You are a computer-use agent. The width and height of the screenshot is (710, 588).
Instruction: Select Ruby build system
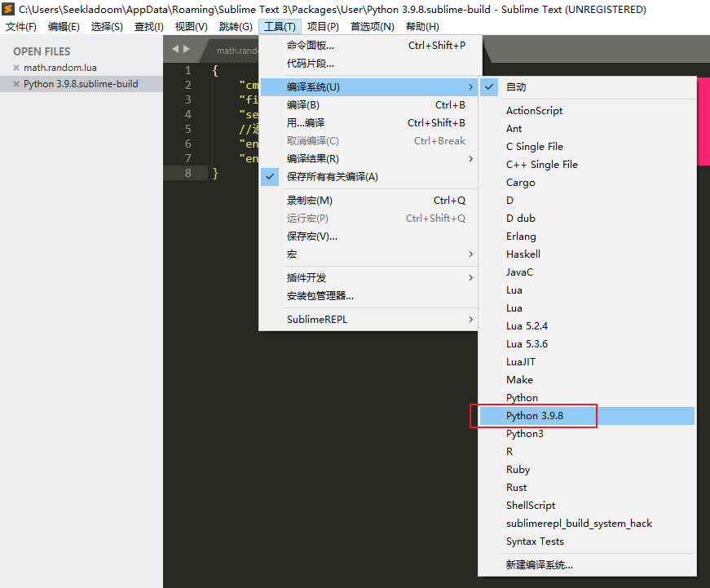click(587, 470)
